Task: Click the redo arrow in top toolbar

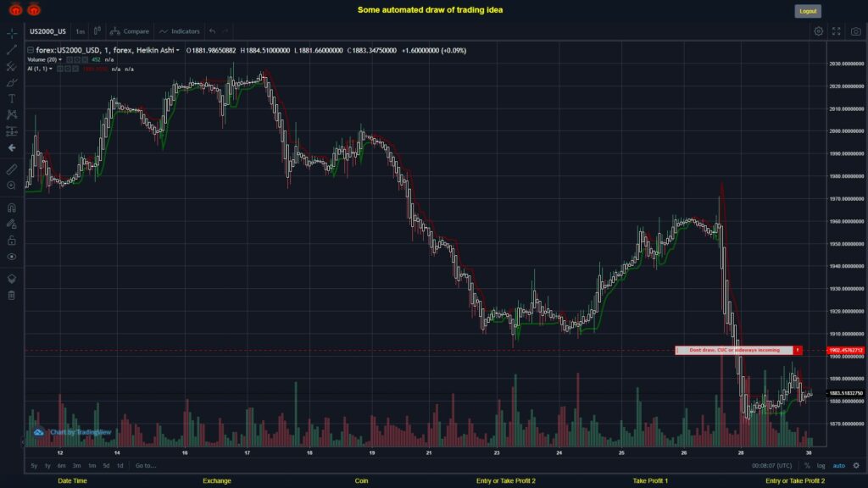Action: pyautogui.click(x=225, y=31)
